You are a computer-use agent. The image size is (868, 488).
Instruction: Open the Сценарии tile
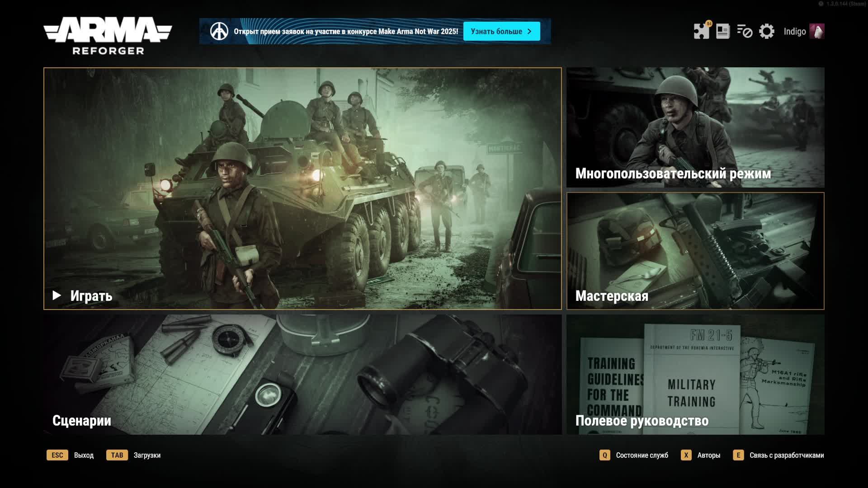coord(302,375)
